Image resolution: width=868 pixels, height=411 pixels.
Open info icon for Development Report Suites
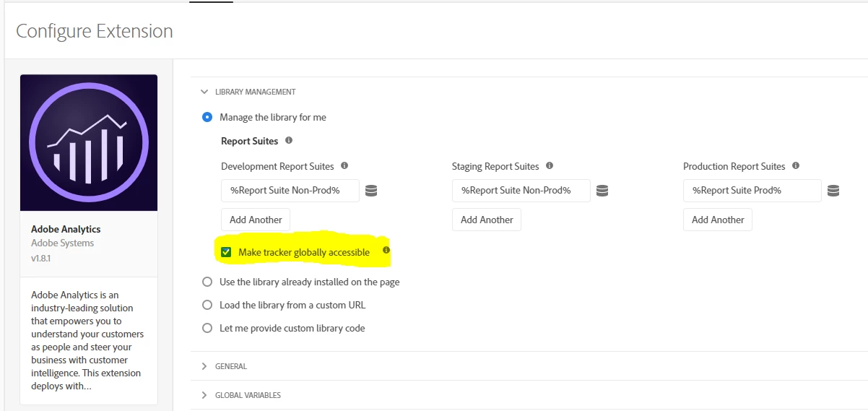344,165
